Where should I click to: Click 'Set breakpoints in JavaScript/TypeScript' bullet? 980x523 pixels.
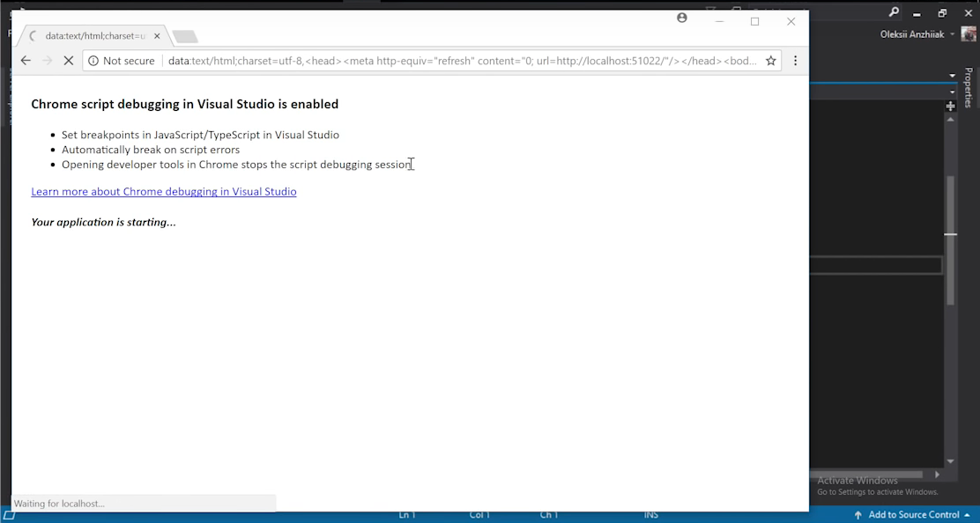pos(200,135)
